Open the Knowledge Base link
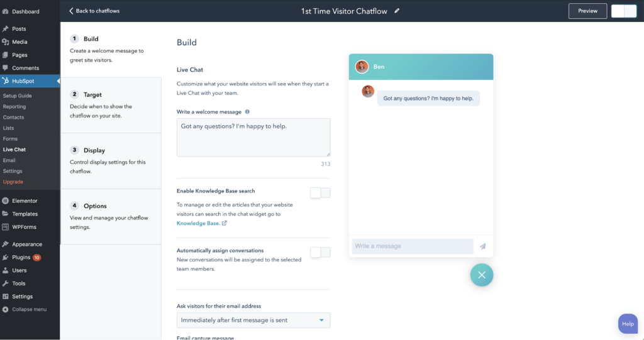 (x=199, y=223)
